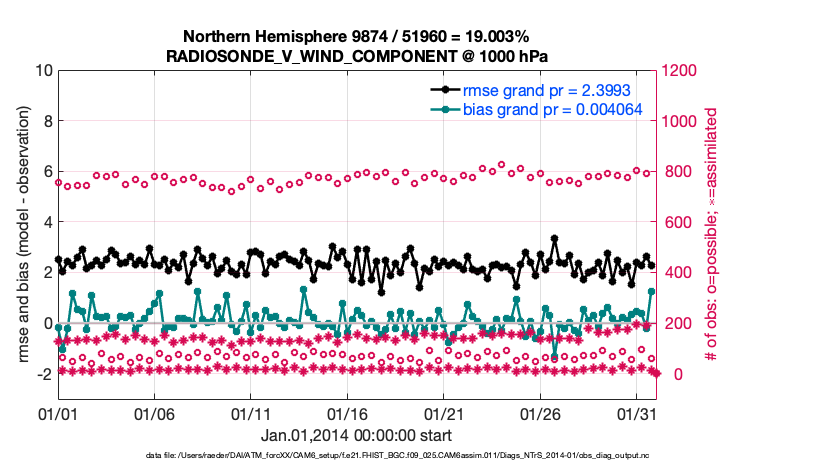Click the highest black rmse peak near 01/26
This screenshot has height=470, width=830.
point(555,239)
